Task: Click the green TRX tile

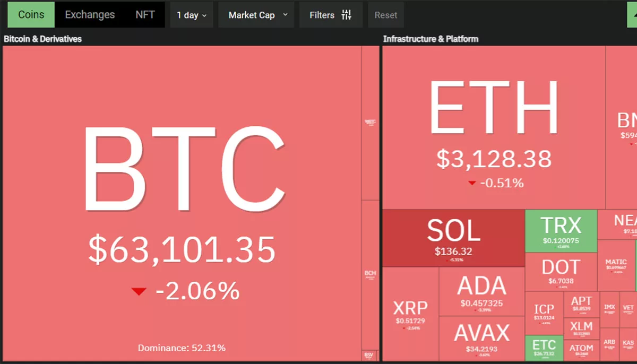Action: point(561,231)
